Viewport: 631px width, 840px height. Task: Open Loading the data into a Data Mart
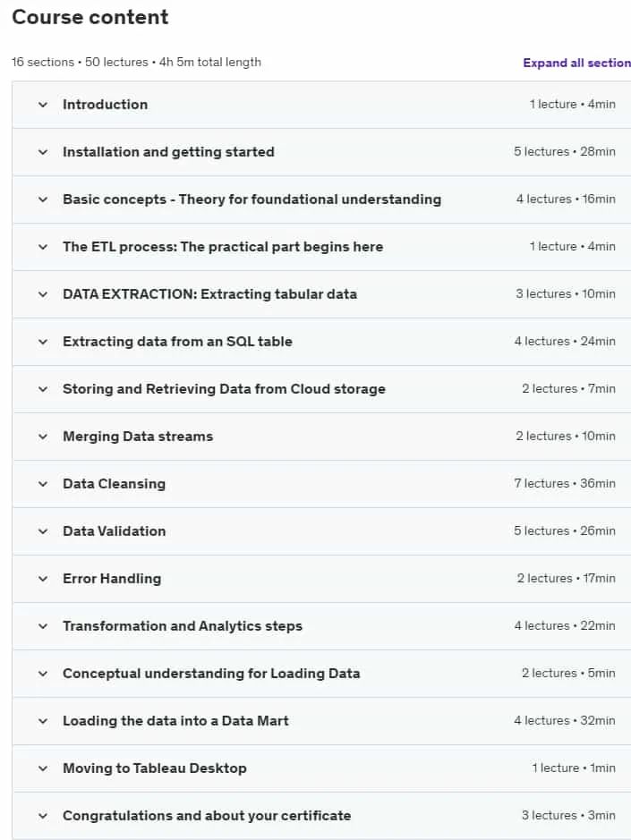click(x=175, y=721)
